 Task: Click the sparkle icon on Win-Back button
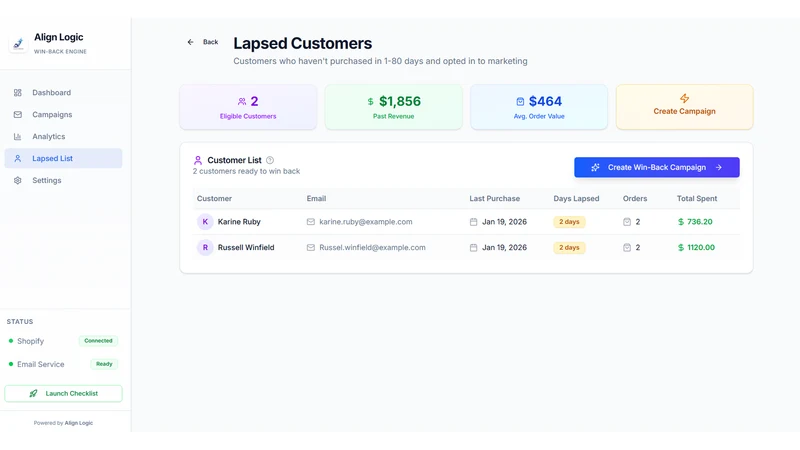coord(595,167)
